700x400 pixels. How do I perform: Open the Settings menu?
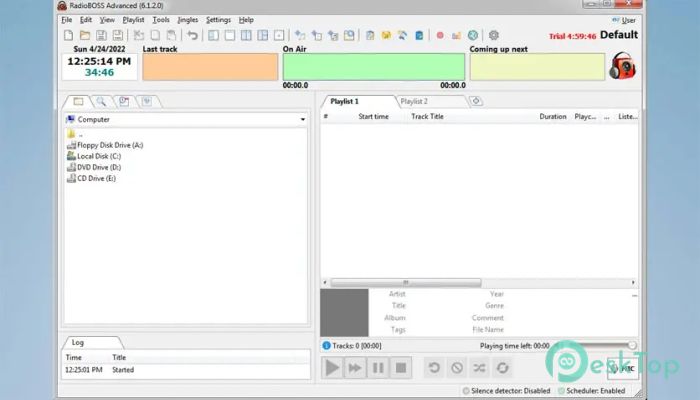[x=218, y=20]
